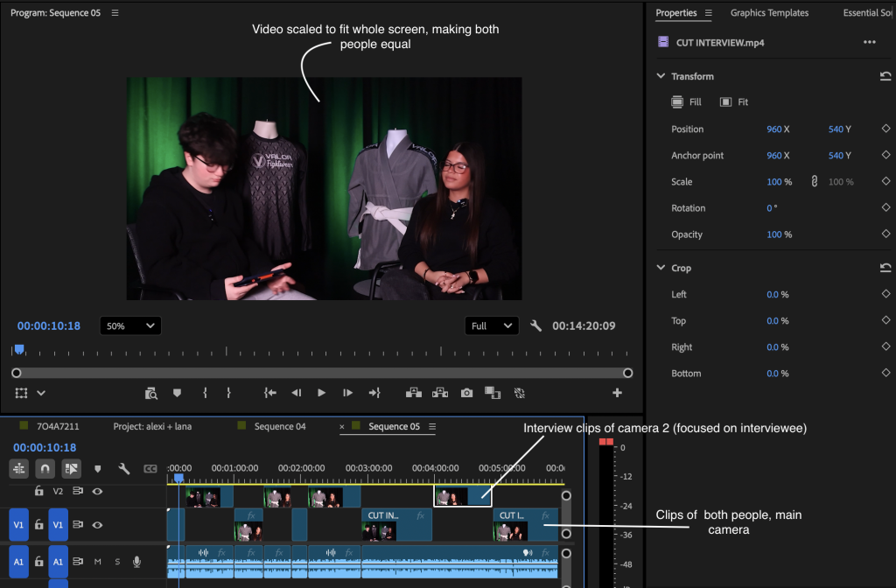This screenshot has height=588, width=896.
Task: Click the program monitor settings wrench
Action: click(x=536, y=325)
